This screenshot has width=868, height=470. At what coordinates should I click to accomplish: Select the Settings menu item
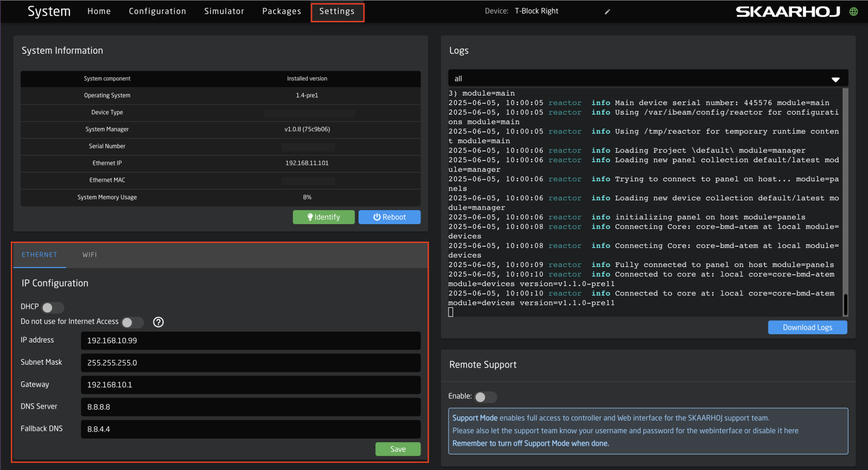click(337, 11)
